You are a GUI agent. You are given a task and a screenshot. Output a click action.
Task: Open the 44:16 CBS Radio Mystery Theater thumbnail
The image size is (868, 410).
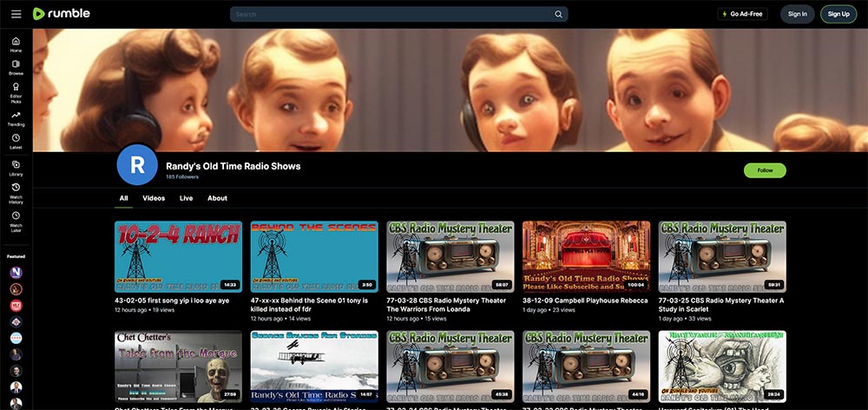click(586, 367)
